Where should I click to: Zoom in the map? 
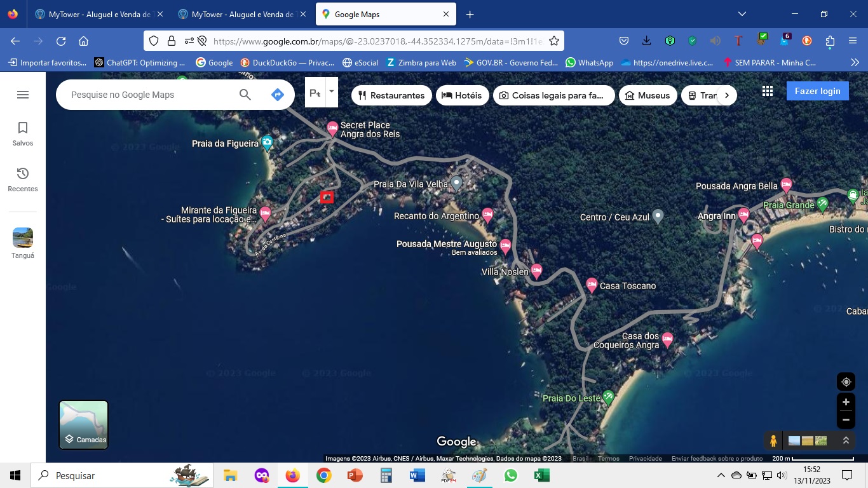pos(846,402)
